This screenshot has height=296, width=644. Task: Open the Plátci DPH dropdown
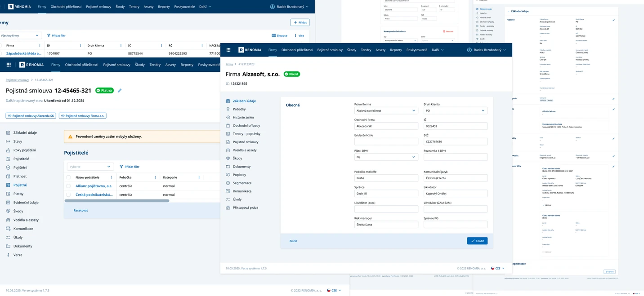click(x=386, y=157)
